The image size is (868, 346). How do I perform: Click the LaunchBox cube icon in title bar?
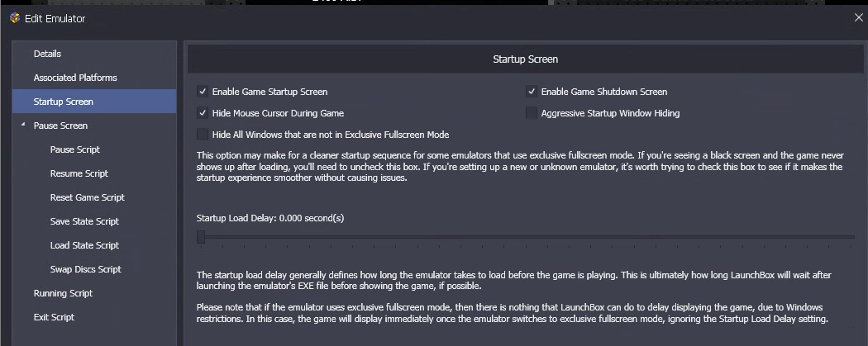point(14,18)
